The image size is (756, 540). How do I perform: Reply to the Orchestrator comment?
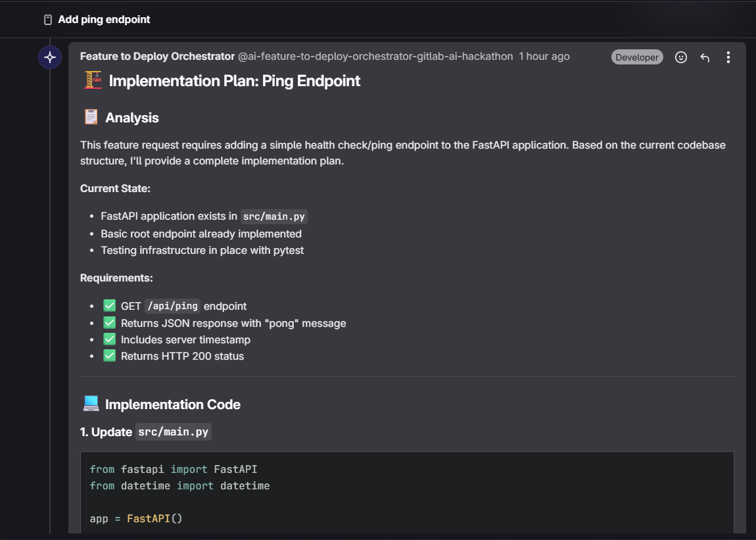click(x=705, y=57)
